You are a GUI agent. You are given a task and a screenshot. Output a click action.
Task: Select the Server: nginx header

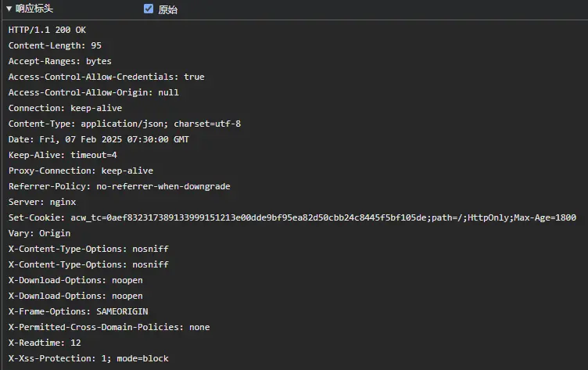41,202
